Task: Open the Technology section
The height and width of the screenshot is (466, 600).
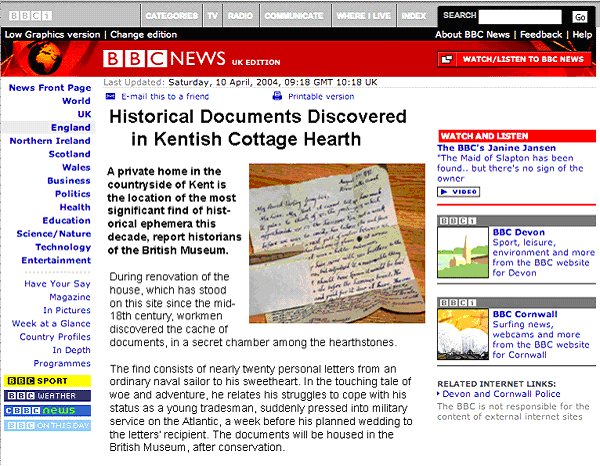Action: pyautogui.click(x=63, y=247)
